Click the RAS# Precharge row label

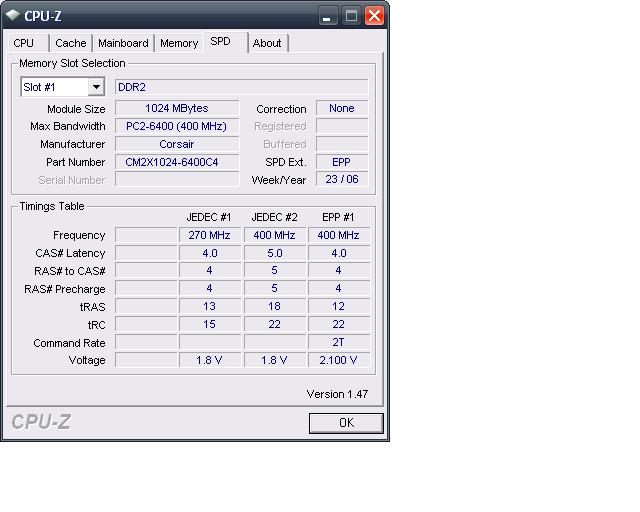click(x=64, y=289)
